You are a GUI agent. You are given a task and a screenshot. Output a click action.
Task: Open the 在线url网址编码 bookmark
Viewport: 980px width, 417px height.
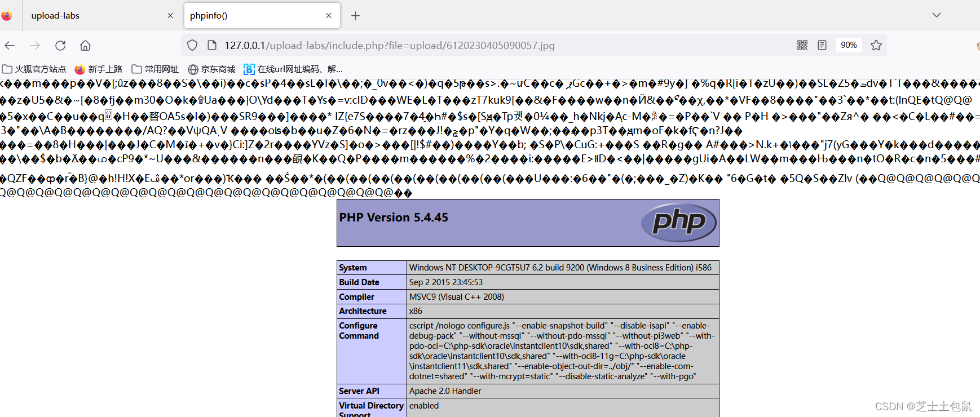point(293,69)
